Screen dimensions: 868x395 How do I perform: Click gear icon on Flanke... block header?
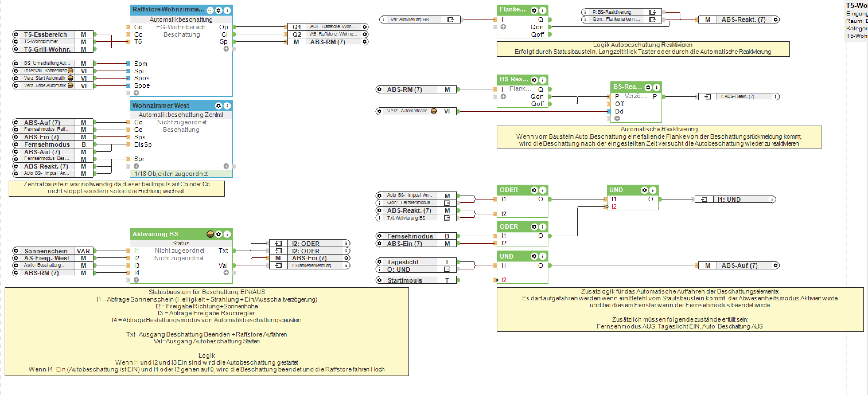[x=534, y=10]
